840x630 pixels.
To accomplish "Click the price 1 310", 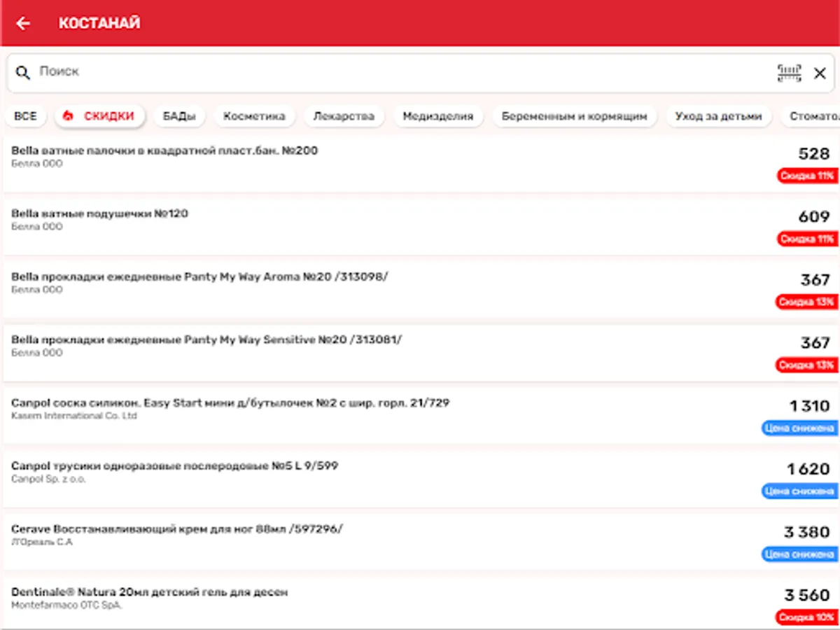I will [810, 406].
